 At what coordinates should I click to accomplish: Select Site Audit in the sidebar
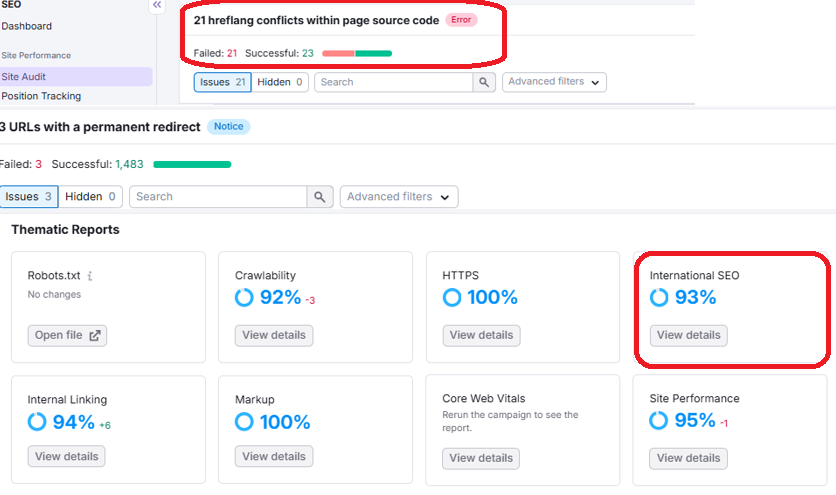tap(76, 77)
